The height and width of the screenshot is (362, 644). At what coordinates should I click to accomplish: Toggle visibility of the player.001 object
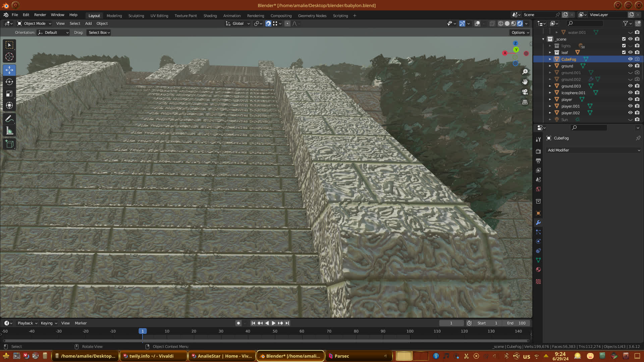[630, 106]
